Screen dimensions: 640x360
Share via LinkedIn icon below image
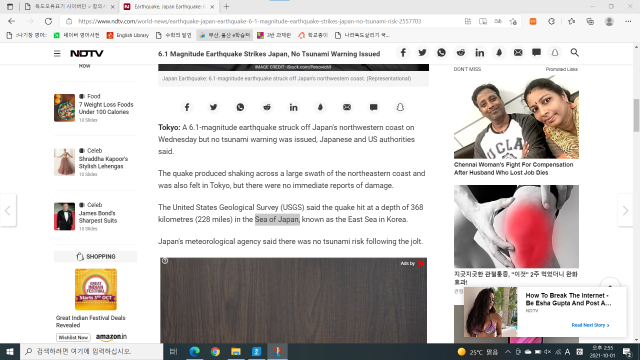click(293, 107)
